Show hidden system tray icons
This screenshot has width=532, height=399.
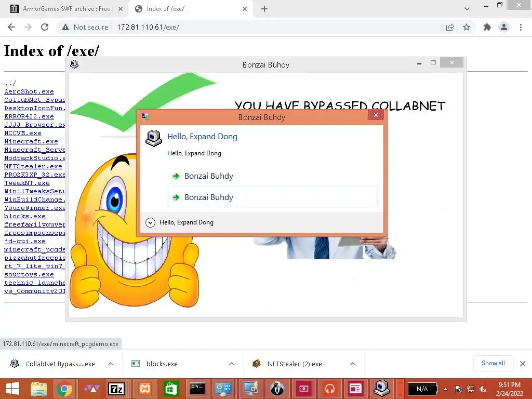coord(445,389)
